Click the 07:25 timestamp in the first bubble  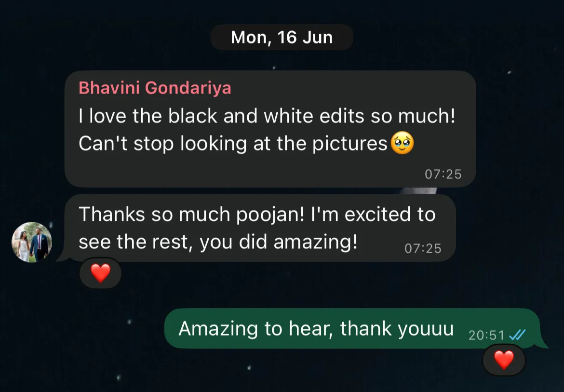point(443,174)
